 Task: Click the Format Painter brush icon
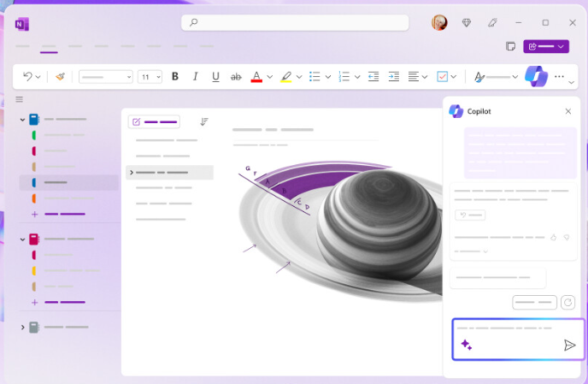60,76
